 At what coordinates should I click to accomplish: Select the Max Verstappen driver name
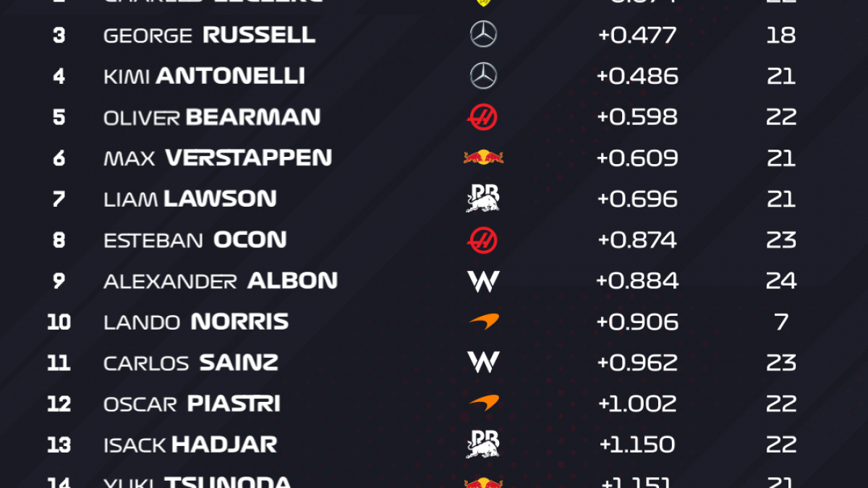tap(218, 158)
